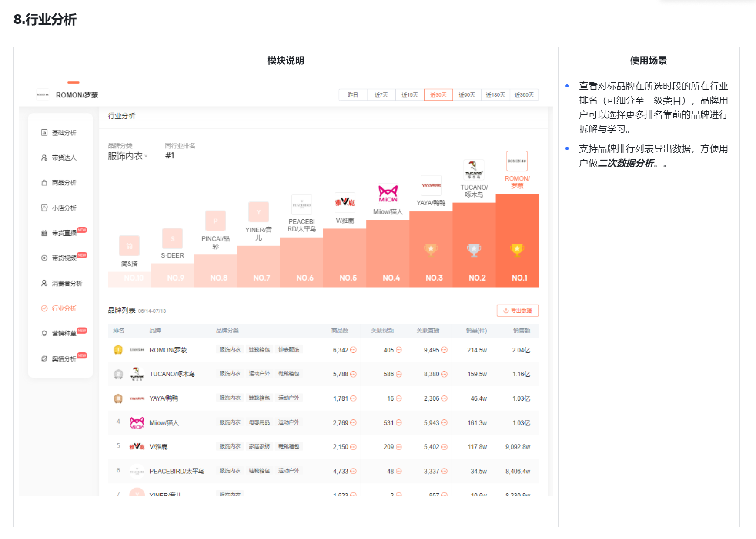Click YAYA logo above NO.3 bar
Screen dimensions: 756x539
431,185
